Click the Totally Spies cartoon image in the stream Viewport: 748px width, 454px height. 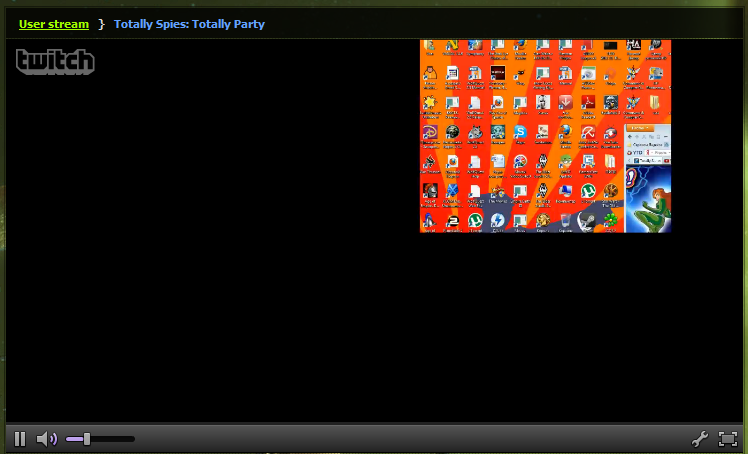(648, 199)
